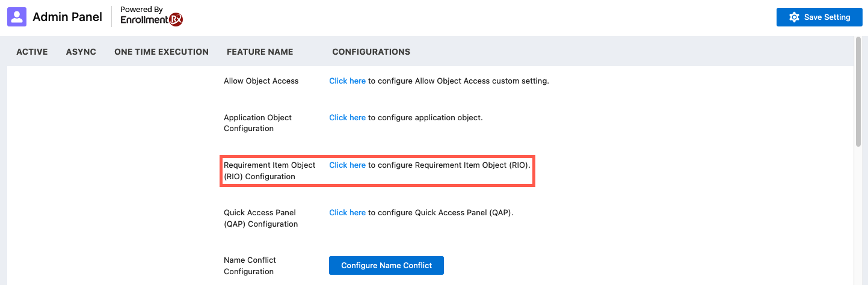Click the purple Admin Panel user icon

tap(17, 17)
